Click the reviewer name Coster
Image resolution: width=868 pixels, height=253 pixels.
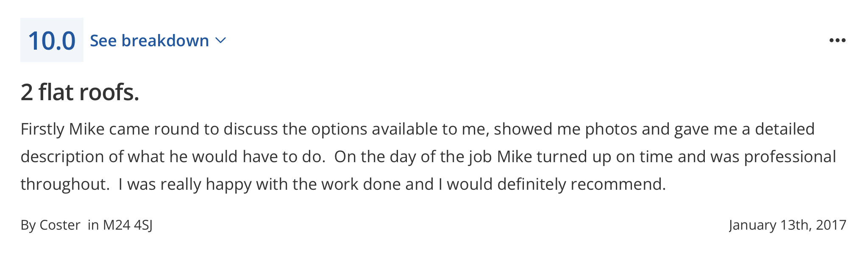point(60,225)
